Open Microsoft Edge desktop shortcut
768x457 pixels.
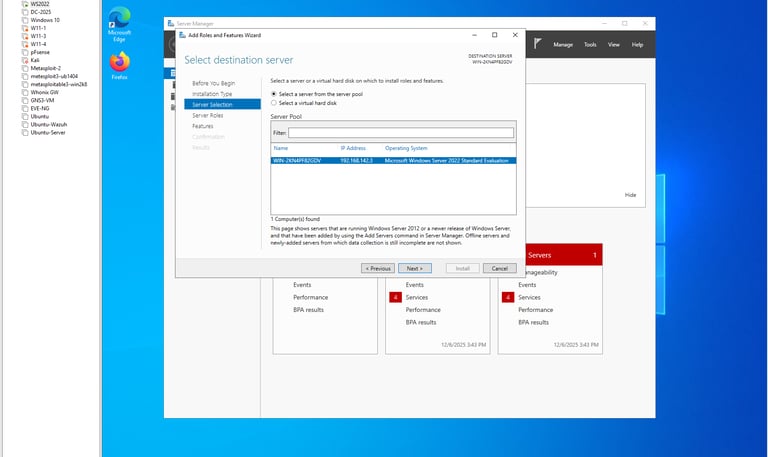coord(119,24)
